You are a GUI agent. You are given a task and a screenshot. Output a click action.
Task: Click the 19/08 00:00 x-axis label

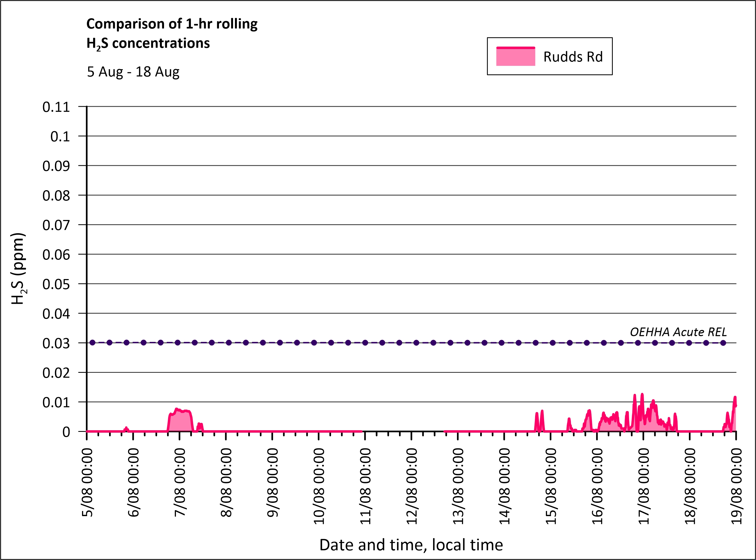click(736, 486)
